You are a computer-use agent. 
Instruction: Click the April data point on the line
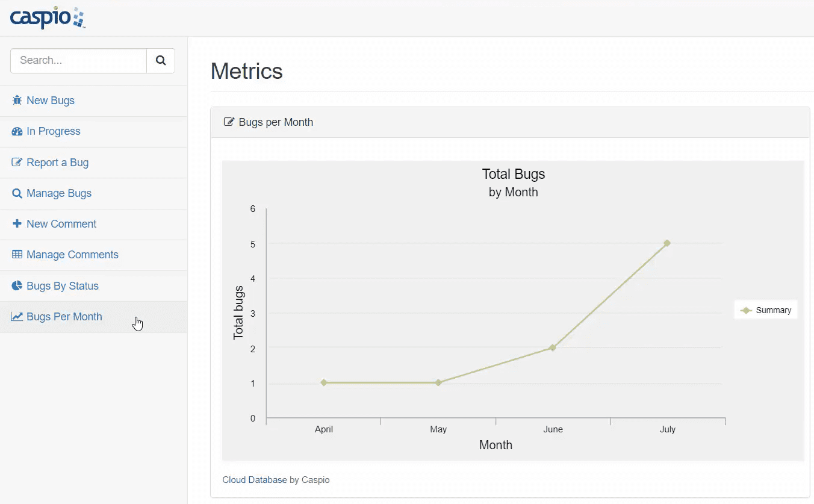click(324, 382)
